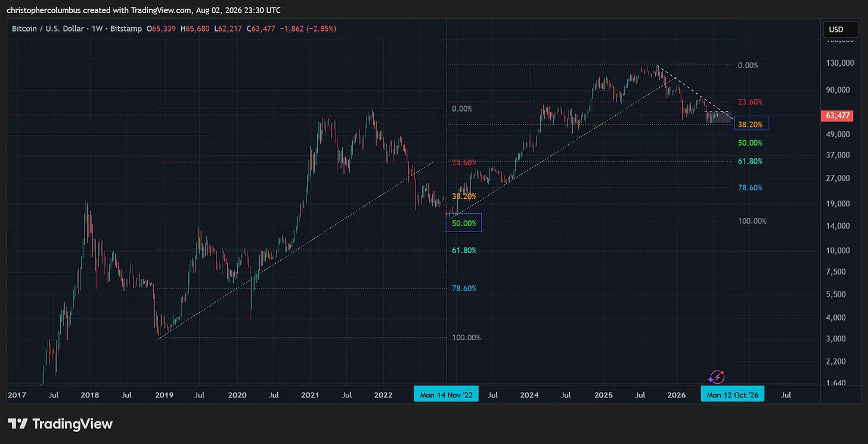Click the high value H65,680

point(194,28)
